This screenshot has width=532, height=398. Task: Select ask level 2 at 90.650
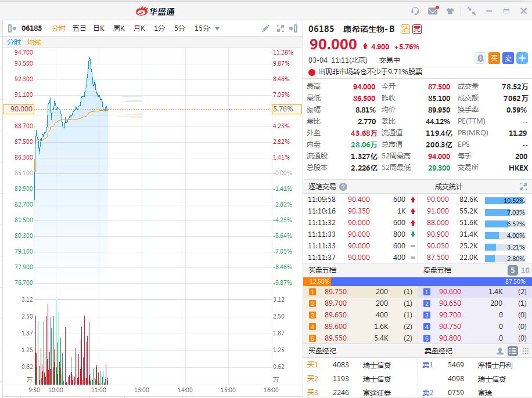(475, 303)
